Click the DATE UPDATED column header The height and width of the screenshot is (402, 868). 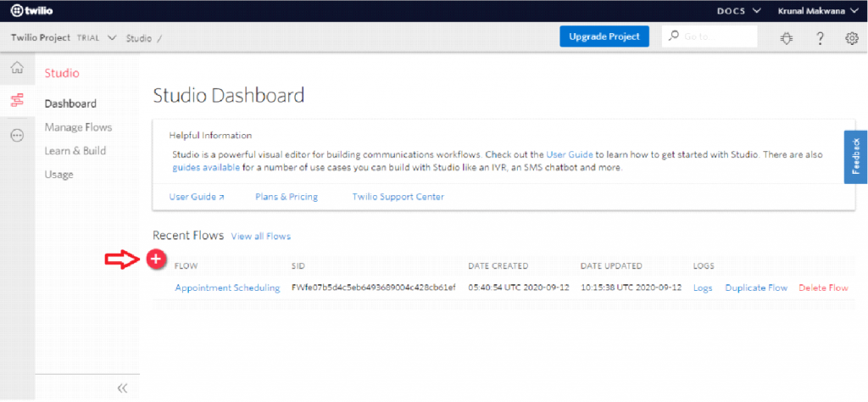tap(612, 265)
